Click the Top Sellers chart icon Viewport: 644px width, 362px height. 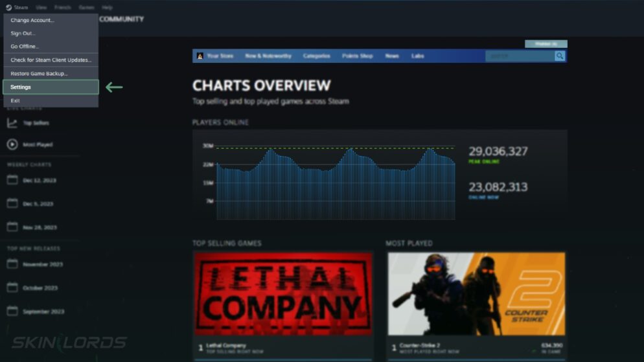[12, 123]
